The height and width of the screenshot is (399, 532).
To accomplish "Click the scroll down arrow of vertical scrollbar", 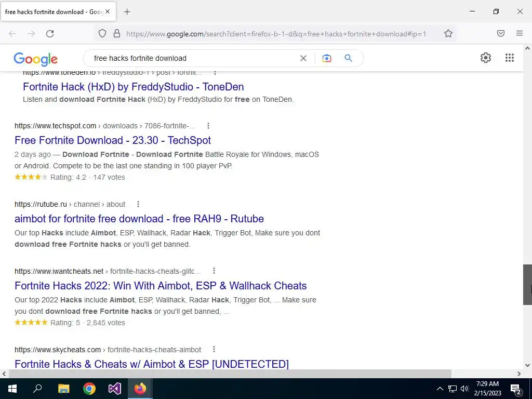I will click(527, 365).
